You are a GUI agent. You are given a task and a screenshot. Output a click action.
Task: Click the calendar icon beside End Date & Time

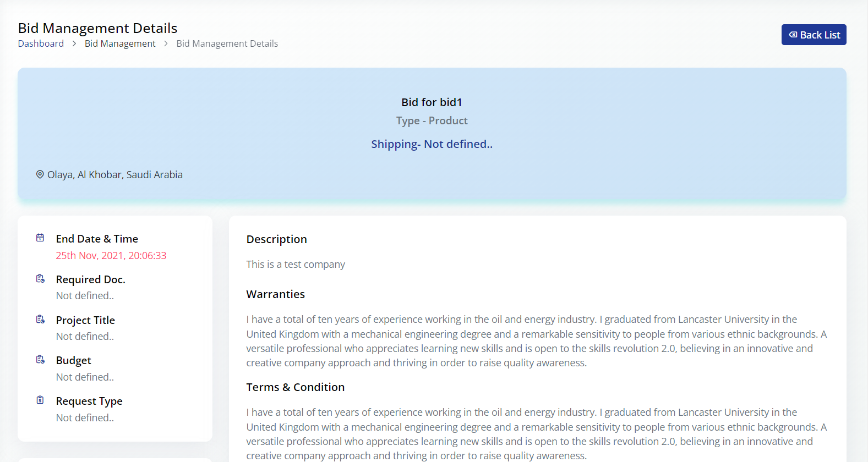click(x=40, y=238)
